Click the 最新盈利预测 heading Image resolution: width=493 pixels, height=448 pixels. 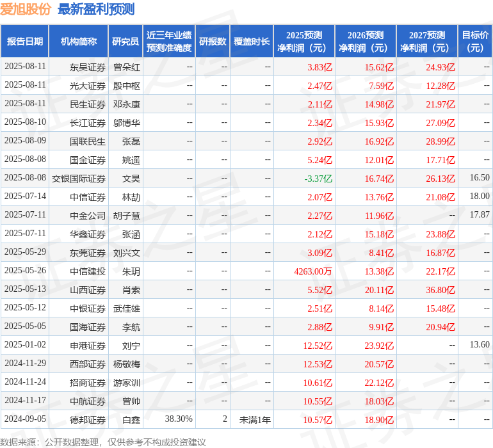click(96, 9)
